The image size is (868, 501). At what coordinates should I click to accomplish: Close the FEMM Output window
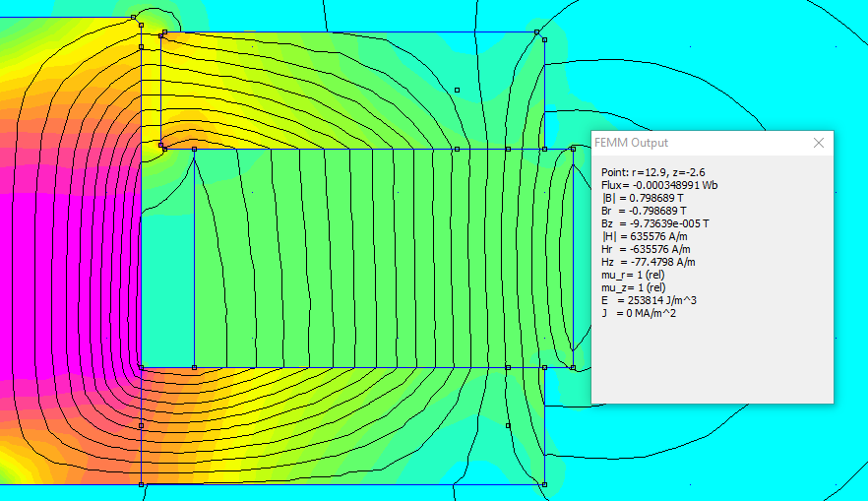tap(819, 143)
